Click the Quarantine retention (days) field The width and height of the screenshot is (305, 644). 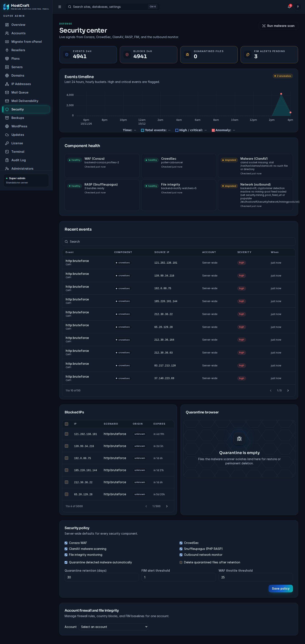click(x=102, y=577)
